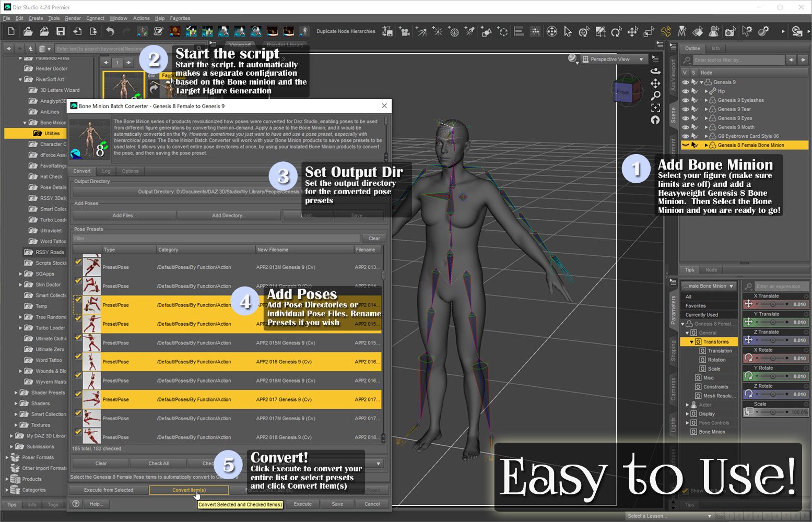Uncheck the APP2 016 Genesis 9 preset checkbox
Screen dimensions: 812x522
[x=78, y=356]
